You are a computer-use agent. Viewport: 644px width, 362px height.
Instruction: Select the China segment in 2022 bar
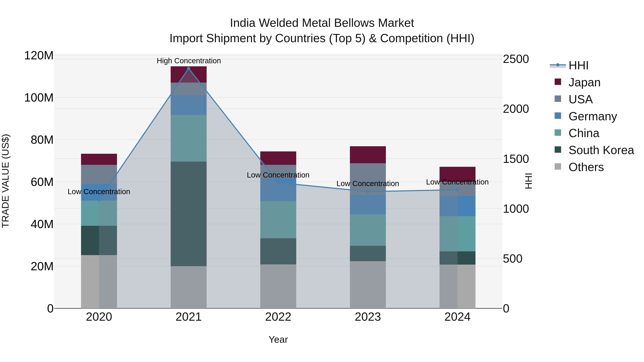pyautogui.click(x=278, y=220)
